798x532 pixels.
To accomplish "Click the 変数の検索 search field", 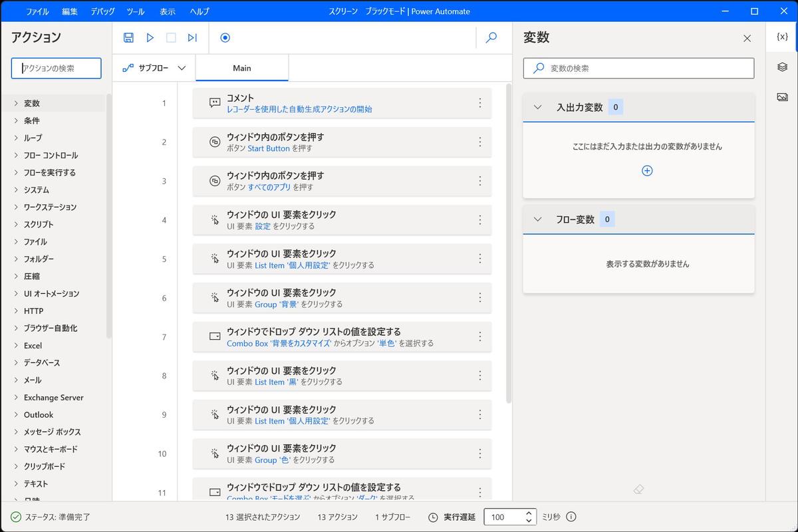I will point(638,68).
